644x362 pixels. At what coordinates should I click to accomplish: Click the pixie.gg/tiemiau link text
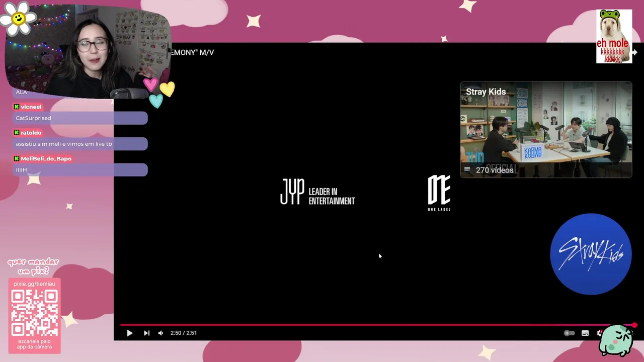click(34, 284)
